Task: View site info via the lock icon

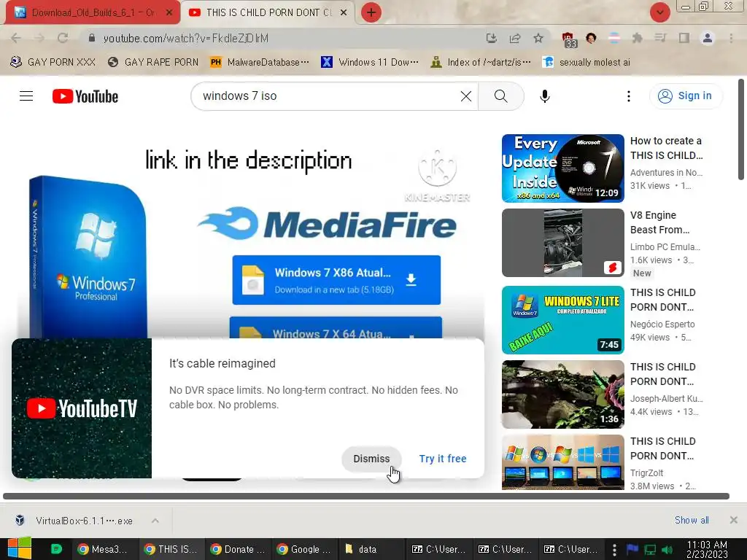Action: [92, 38]
